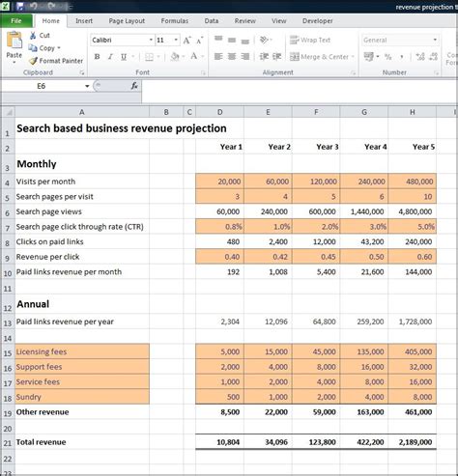
Task: Switch to the View tab
Action: click(x=278, y=21)
